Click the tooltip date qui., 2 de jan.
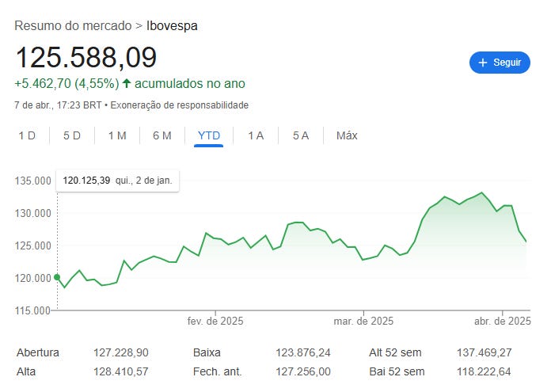Screen dimensions: 551x392 tap(144, 181)
